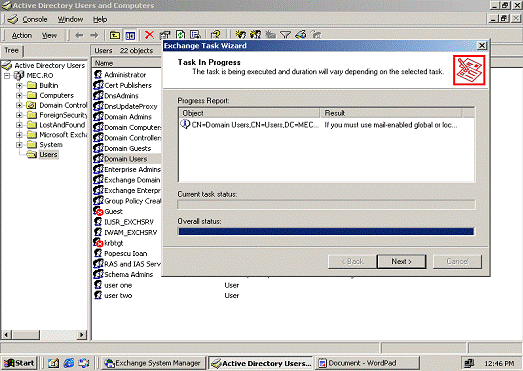The image size is (523, 371).
Task: Open Internet Explorer quick launch icon
Action: click(x=69, y=363)
